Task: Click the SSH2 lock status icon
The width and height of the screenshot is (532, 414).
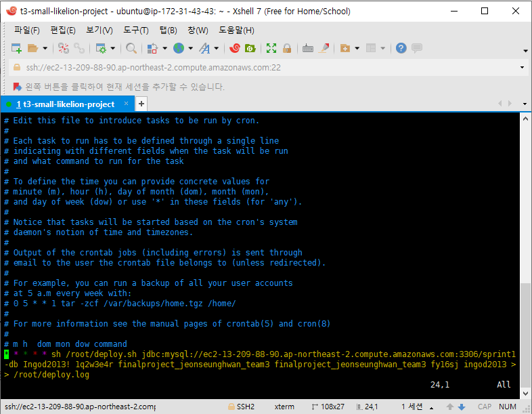Action: point(231,407)
